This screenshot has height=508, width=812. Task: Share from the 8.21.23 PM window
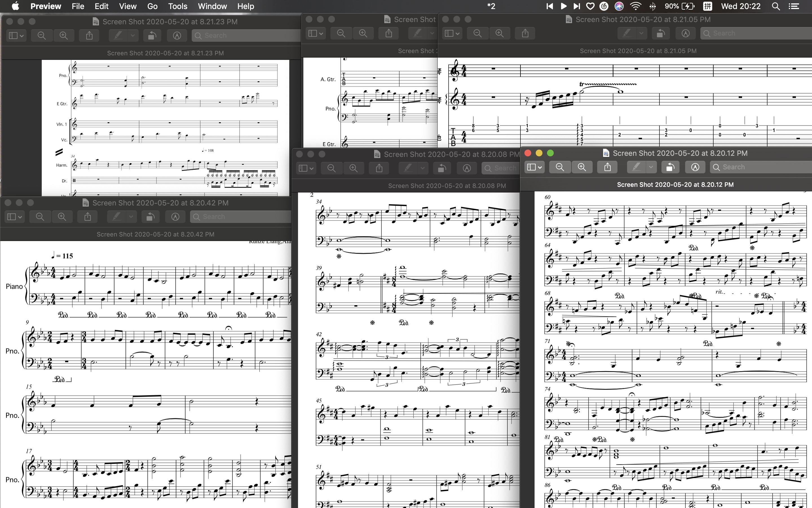tap(89, 35)
